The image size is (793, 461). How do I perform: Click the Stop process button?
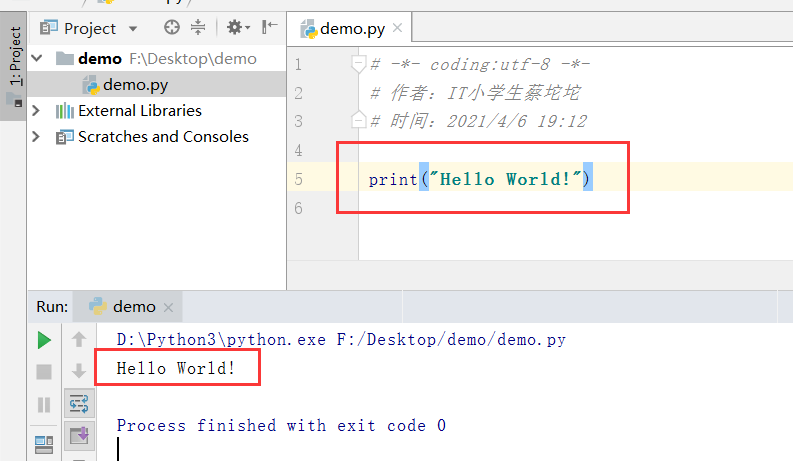(44, 372)
